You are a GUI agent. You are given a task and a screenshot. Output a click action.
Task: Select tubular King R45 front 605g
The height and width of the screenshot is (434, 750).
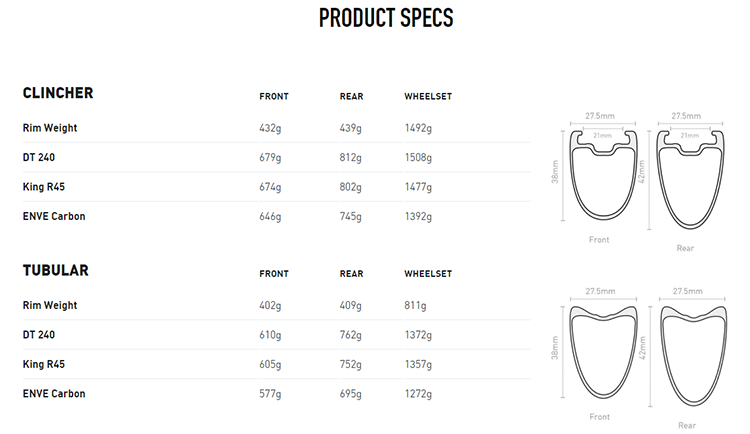click(x=270, y=365)
